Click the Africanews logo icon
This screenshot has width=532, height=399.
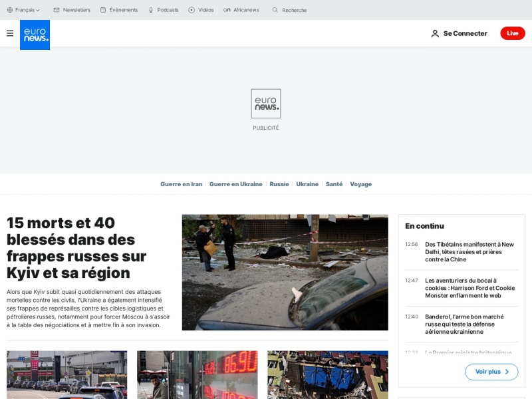(227, 10)
